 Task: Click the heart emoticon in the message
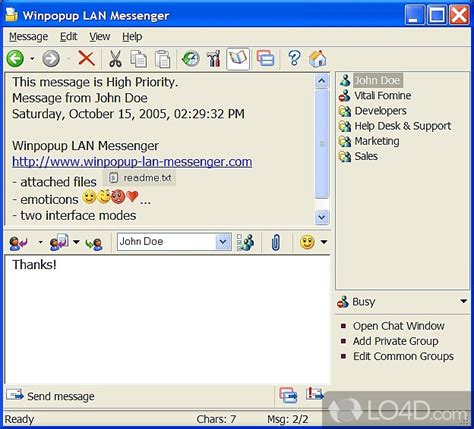point(132,196)
